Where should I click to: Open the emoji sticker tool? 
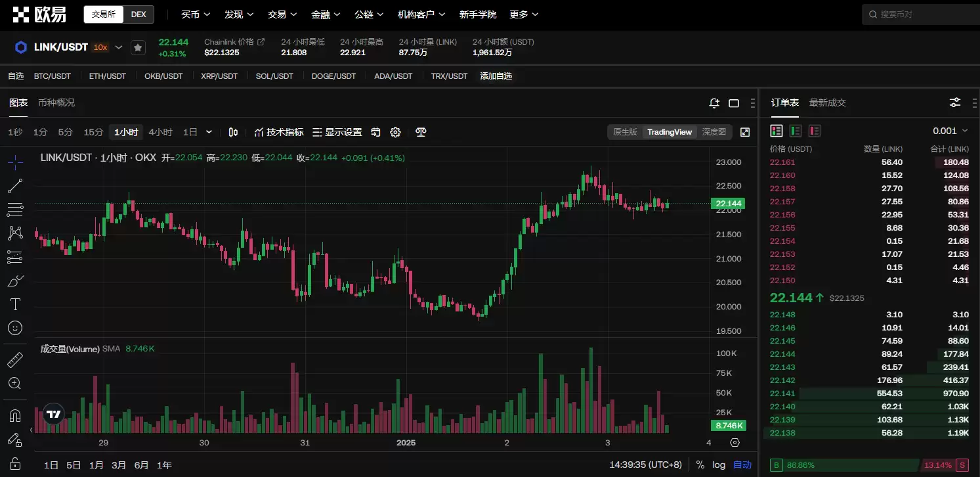15,328
